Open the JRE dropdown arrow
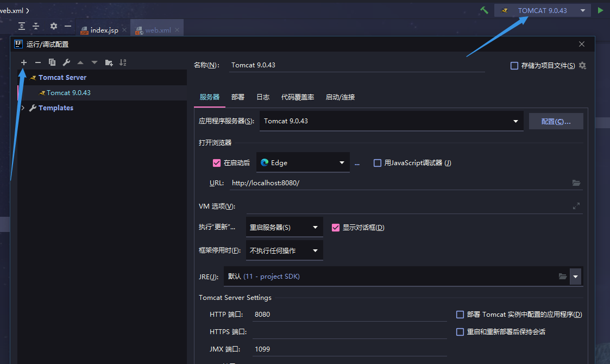This screenshot has width=610, height=364. 575,277
